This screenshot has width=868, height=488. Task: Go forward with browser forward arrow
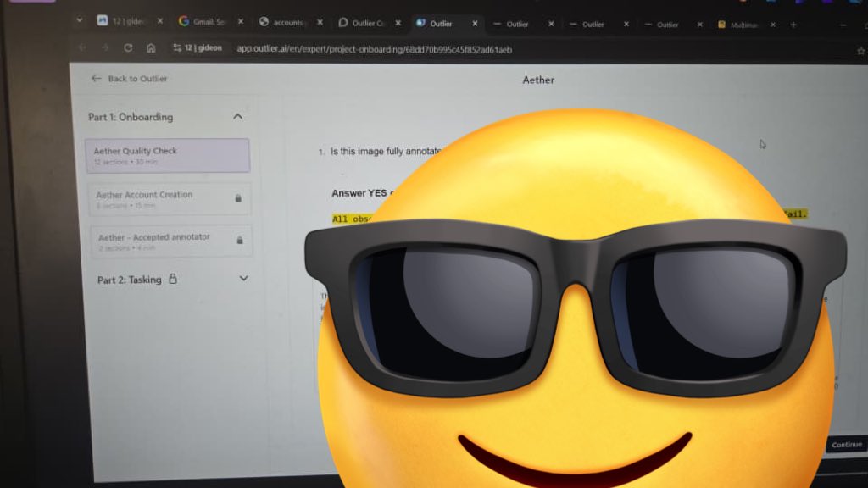point(106,47)
